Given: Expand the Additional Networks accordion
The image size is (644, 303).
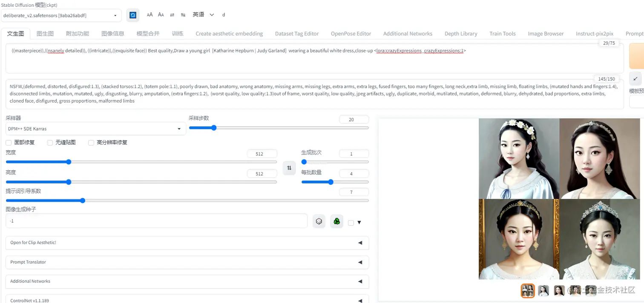Looking at the screenshot, I should coord(187,281).
